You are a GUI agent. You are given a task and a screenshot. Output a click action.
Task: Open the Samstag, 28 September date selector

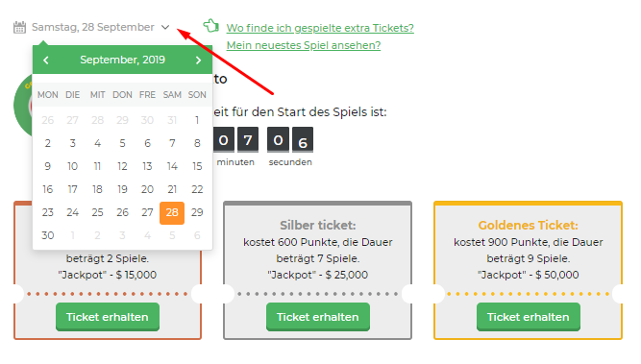pyautogui.click(x=93, y=27)
